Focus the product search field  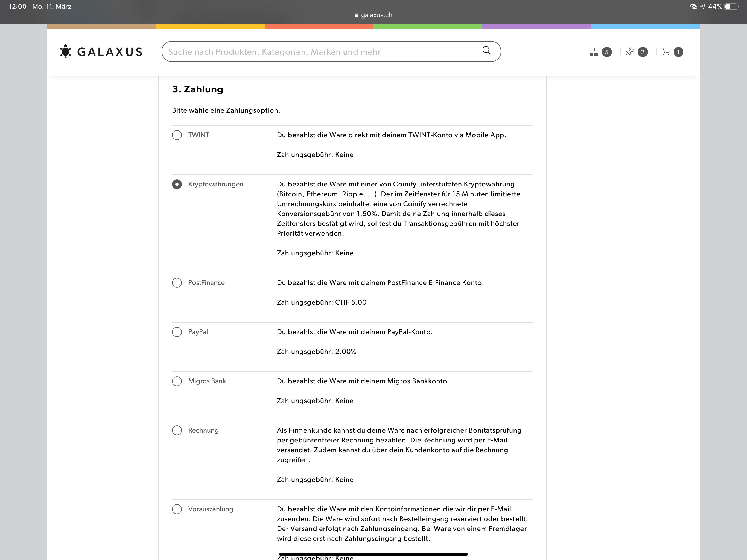pyautogui.click(x=331, y=51)
